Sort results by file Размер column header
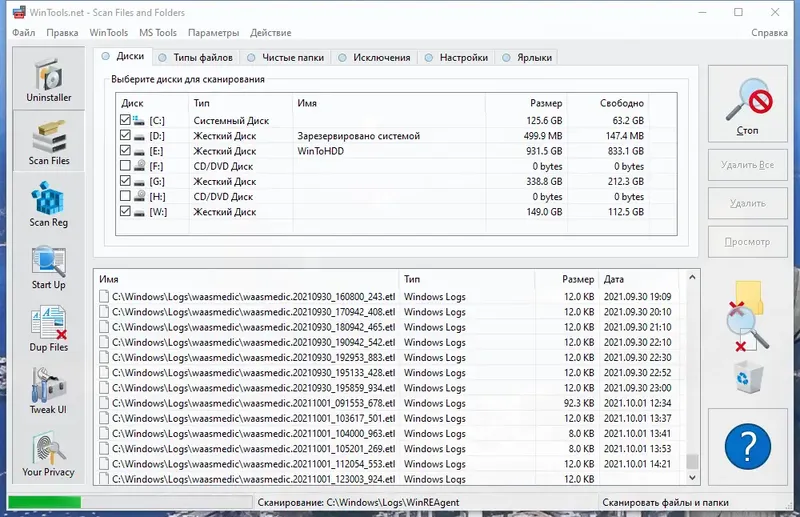 pos(566,279)
